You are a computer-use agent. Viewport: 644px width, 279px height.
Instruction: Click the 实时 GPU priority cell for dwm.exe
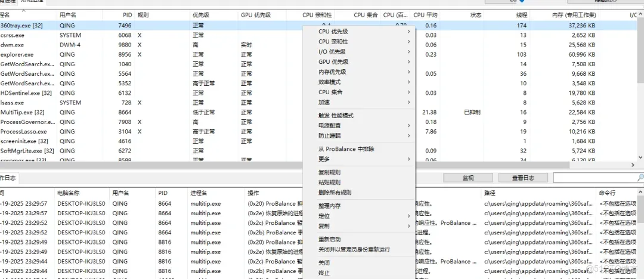coord(246,45)
